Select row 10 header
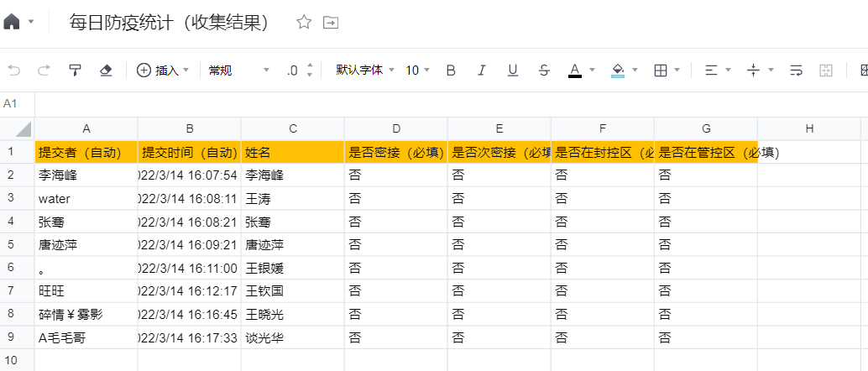868x371 pixels. [x=17, y=360]
